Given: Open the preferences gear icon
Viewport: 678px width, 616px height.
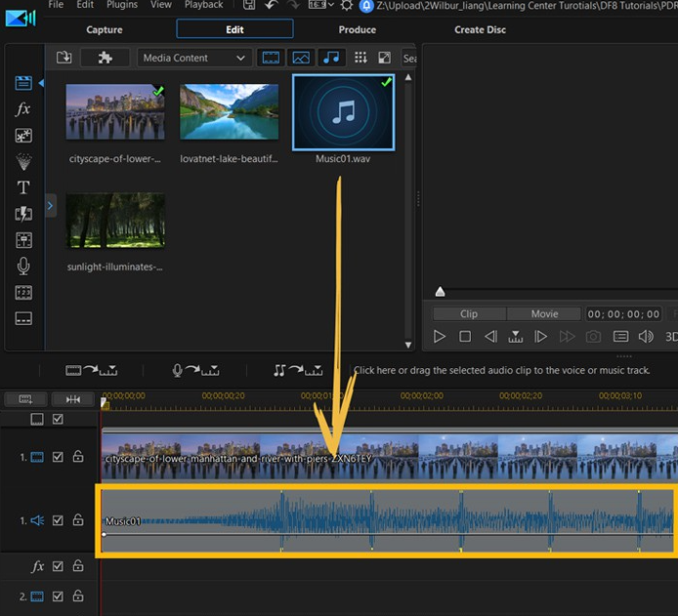Looking at the screenshot, I should [x=347, y=5].
